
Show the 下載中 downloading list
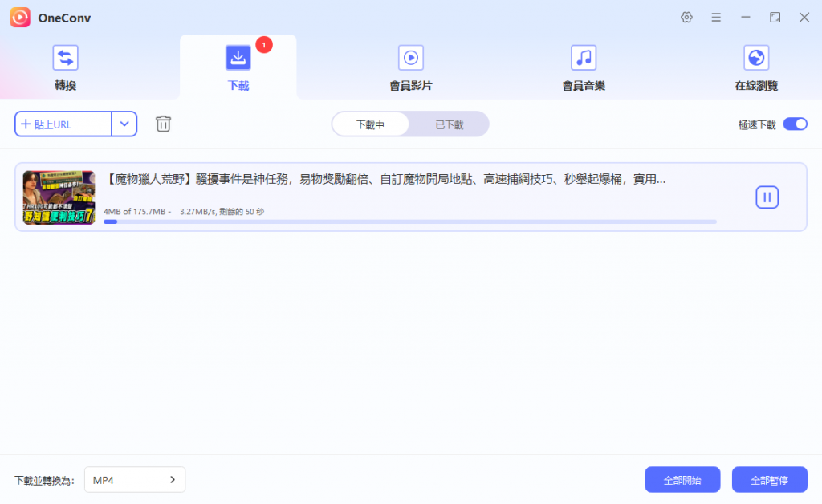coord(371,124)
